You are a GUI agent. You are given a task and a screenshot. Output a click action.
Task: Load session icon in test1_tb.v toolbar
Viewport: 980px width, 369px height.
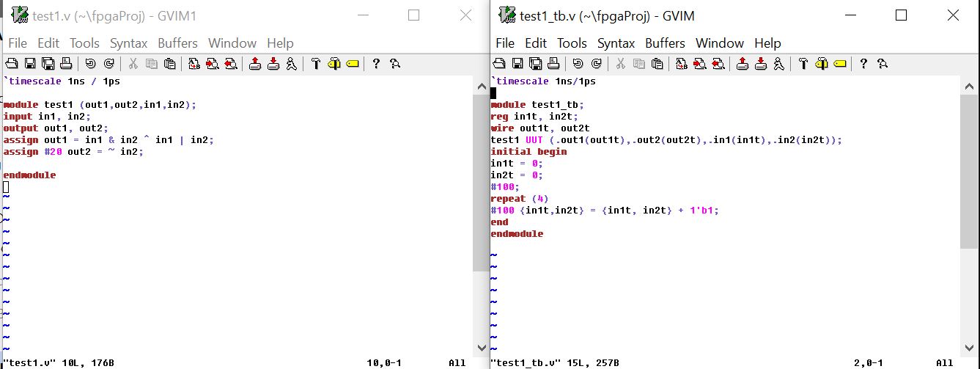tap(743, 64)
